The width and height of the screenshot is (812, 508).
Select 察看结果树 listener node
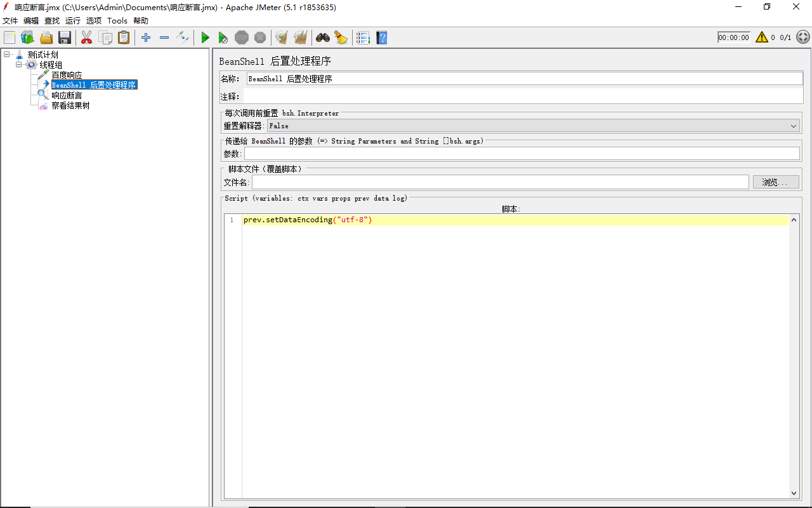coord(70,105)
